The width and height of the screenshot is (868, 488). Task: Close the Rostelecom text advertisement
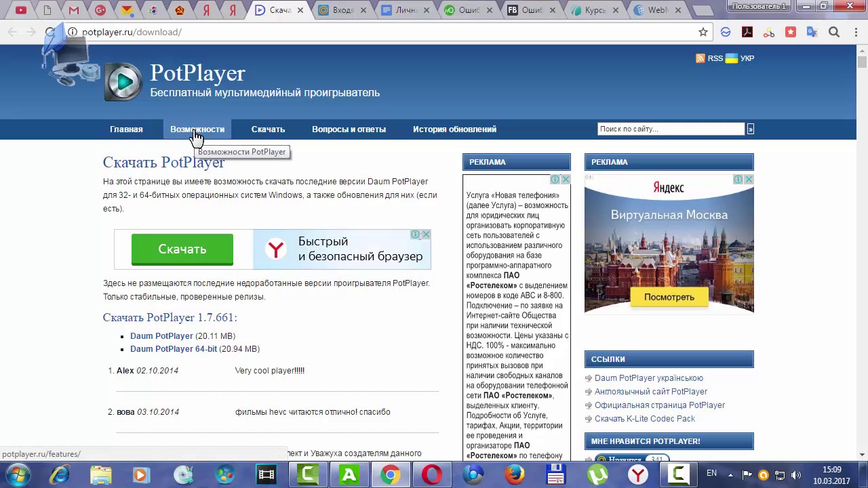(x=566, y=180)
